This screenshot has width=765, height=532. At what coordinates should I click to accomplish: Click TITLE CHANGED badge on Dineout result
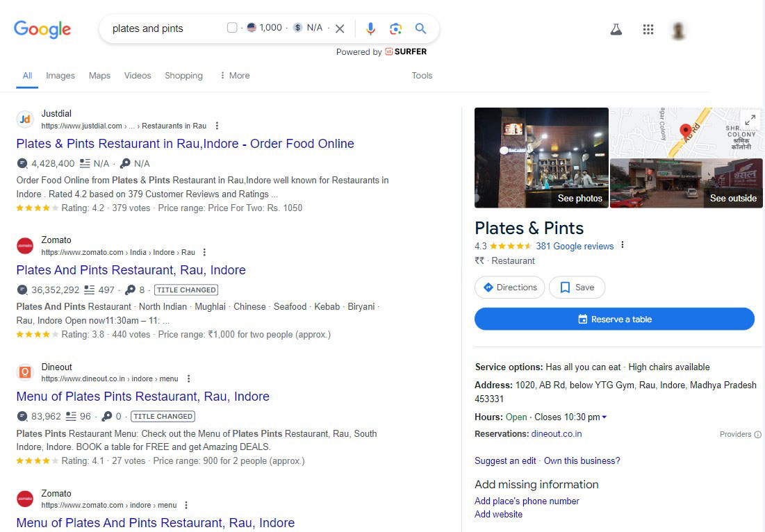tap(163, 417)
